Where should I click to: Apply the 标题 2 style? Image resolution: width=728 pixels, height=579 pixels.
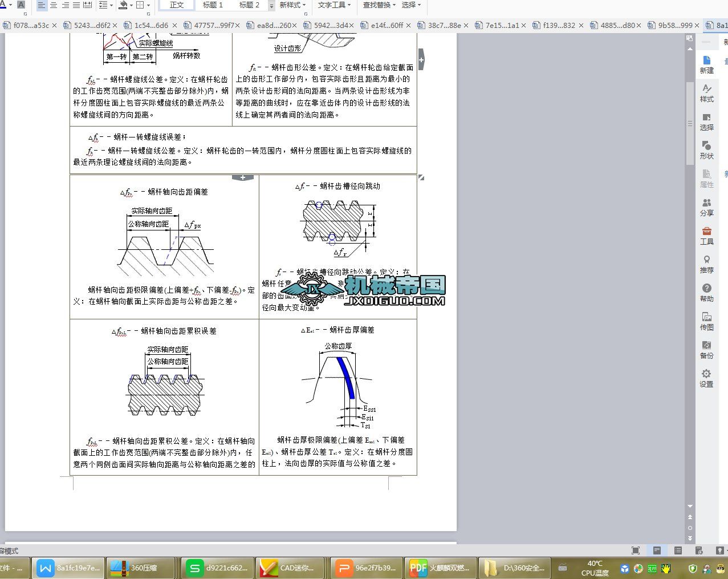pos(249,5)
